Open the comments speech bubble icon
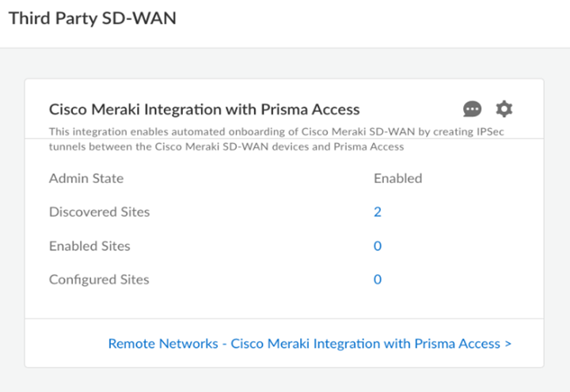The height and width of the screenshot is (392, 570). click(x=473, y=109)
